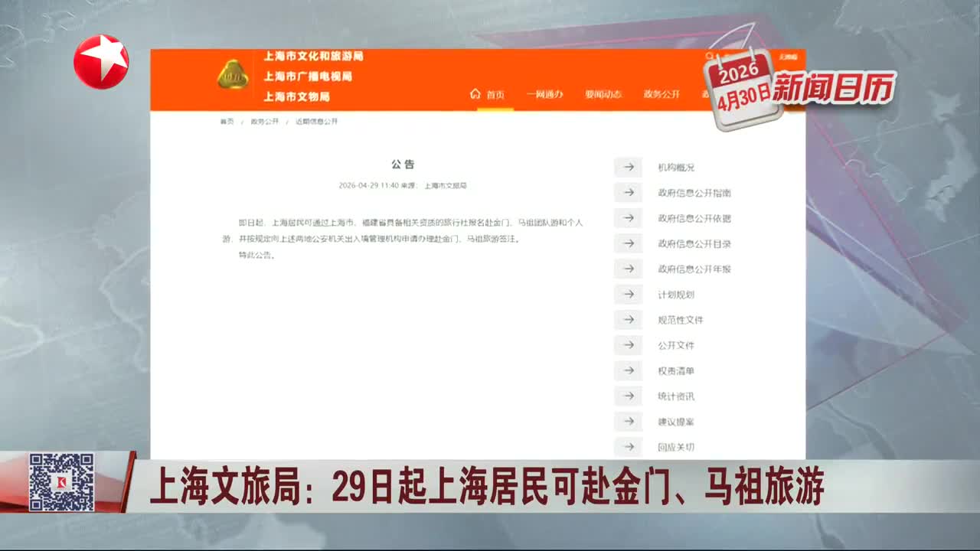Click the home icon beside 首页
Viewport: 980px width, 551px height.
(x=475, y=94)
